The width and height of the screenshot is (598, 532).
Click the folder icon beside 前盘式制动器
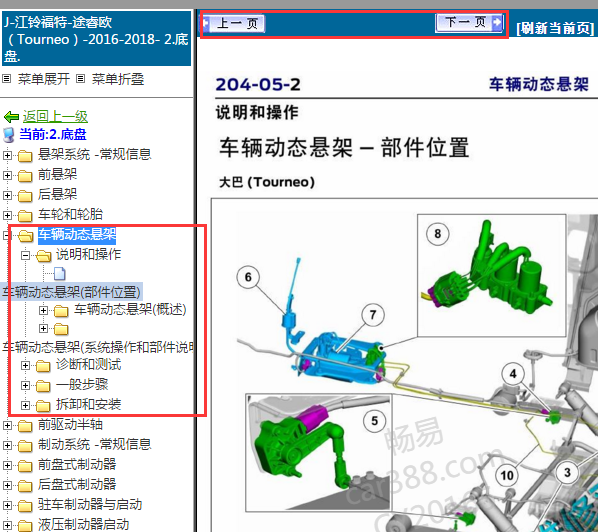(x=25, y=466)
